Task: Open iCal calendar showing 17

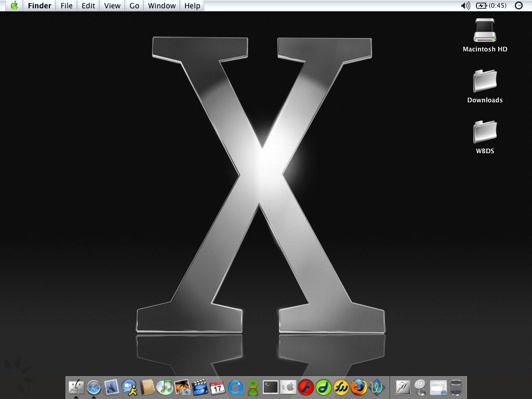Action: pos(218,387)
